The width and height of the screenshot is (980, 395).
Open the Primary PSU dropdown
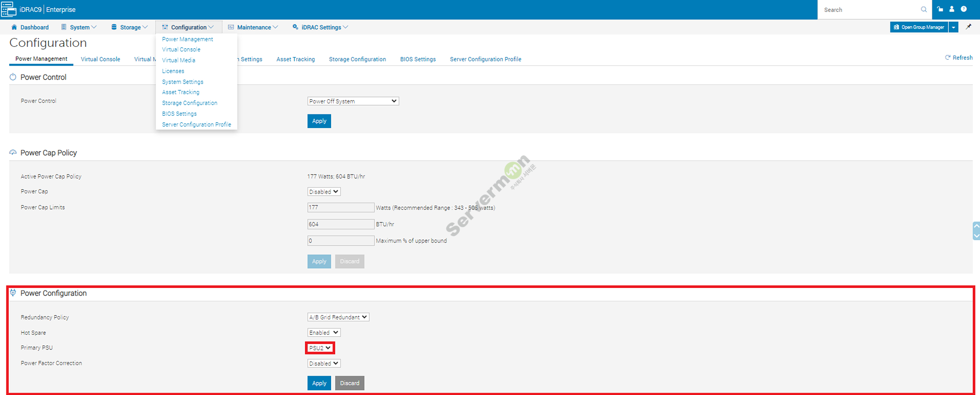tap(320, 348)
